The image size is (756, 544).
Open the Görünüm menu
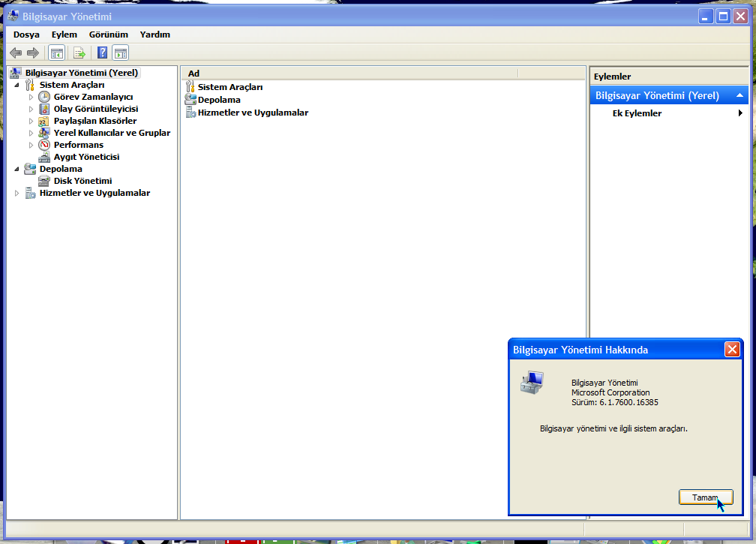pos(109,35)
